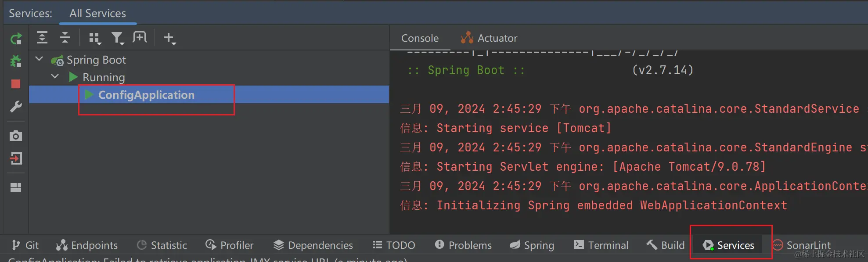
Task: Switch to the Actuator tab
Action: click(489, 38)
